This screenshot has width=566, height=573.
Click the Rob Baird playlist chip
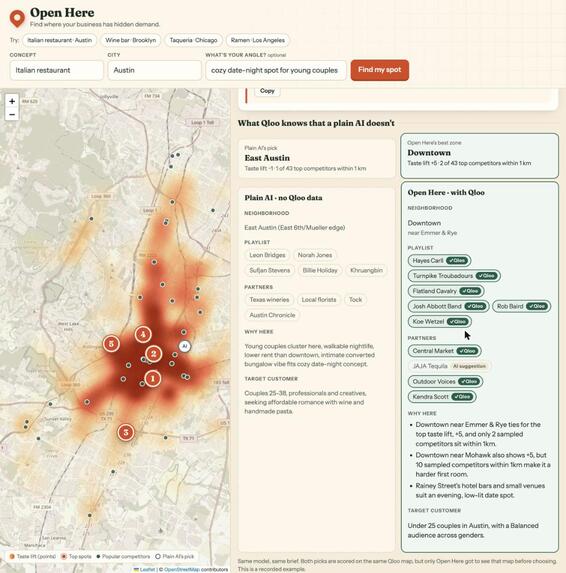(522, 306)
